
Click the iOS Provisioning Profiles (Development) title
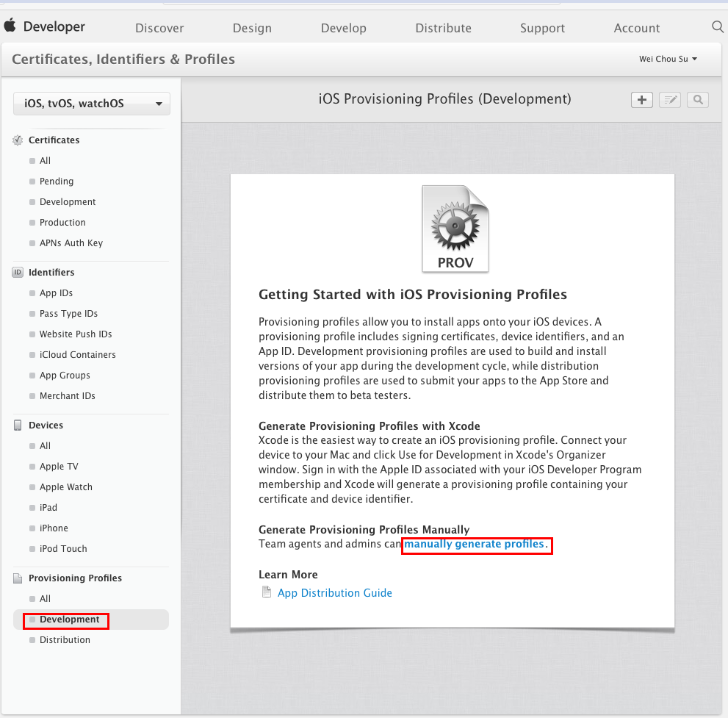pos(444,99)
